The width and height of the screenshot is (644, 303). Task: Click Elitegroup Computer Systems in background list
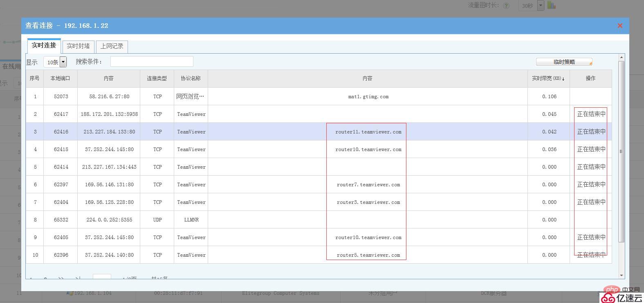coord(280,293)
